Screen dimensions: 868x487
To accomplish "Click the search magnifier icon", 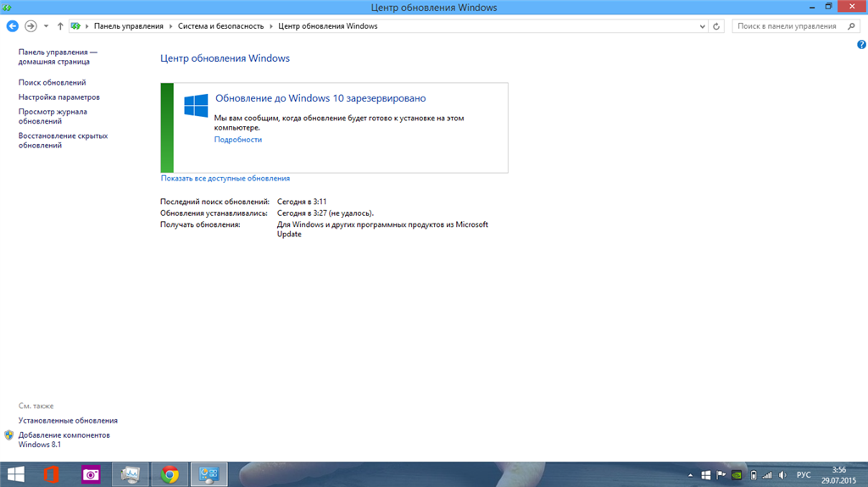I will [x=851, y=26].
